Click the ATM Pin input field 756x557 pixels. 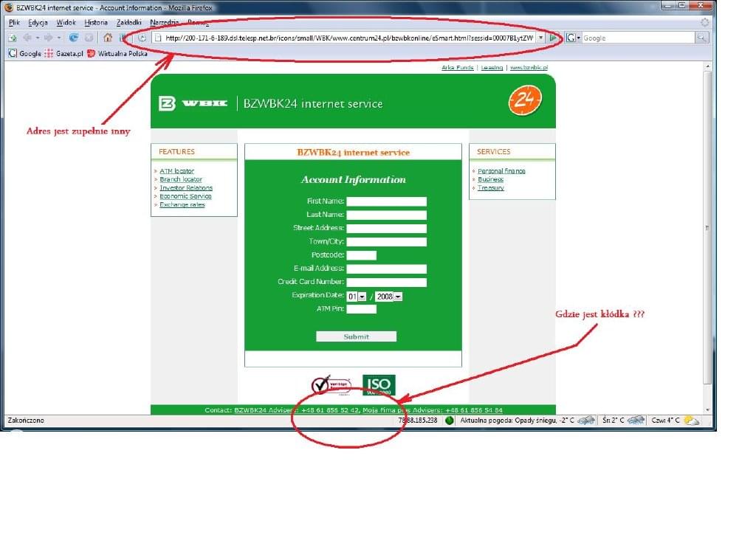(362, 309)
